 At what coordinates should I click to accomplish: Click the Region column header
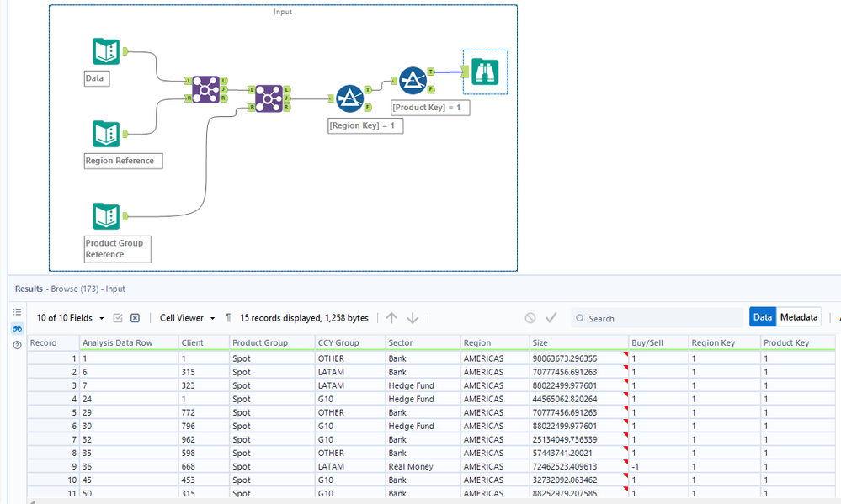[495, 342]
